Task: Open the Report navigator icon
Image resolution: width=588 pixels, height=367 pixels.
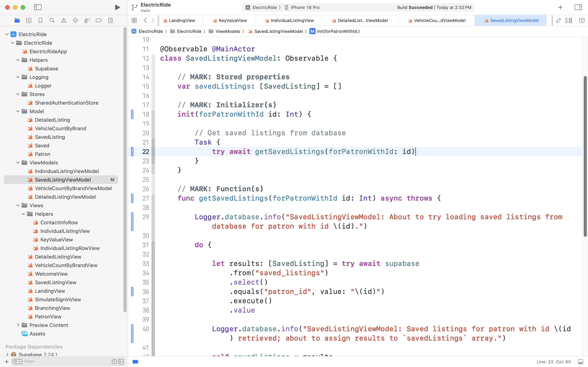Action: [110, 21]
